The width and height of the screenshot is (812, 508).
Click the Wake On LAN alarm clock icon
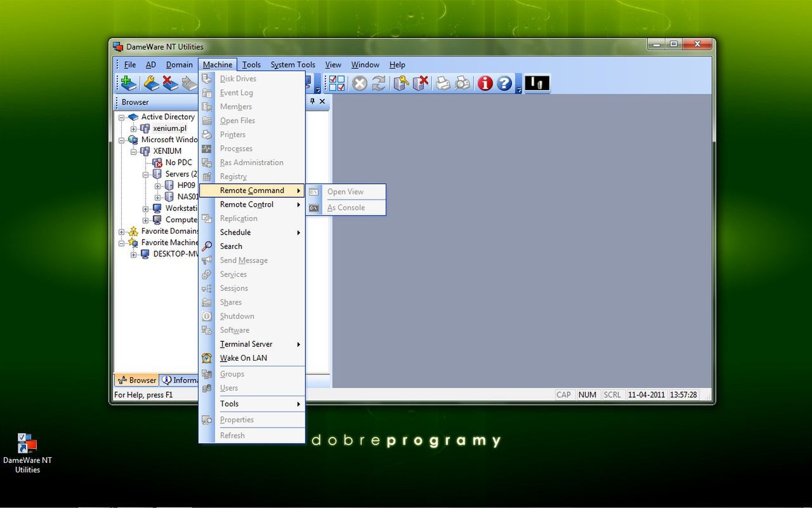(x=207, y=358)
